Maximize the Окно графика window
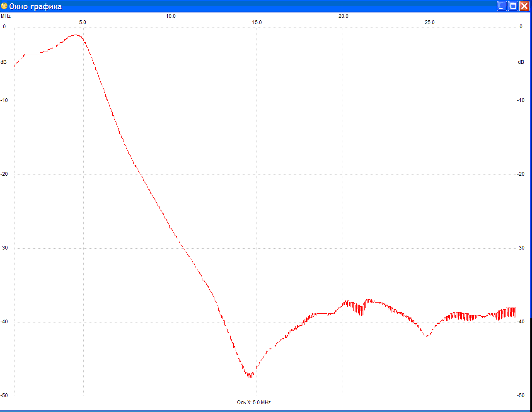The height and width of the screenshot is (412, 532). (513, 6)
